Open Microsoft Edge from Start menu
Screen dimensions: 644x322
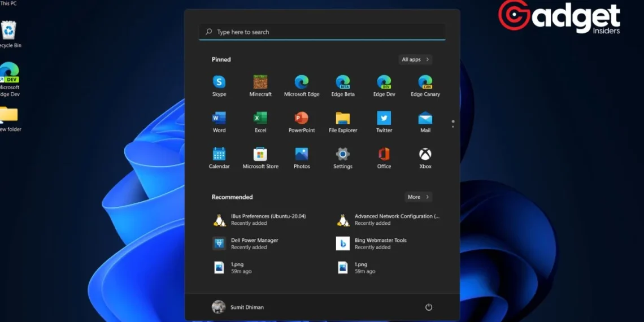302,82
